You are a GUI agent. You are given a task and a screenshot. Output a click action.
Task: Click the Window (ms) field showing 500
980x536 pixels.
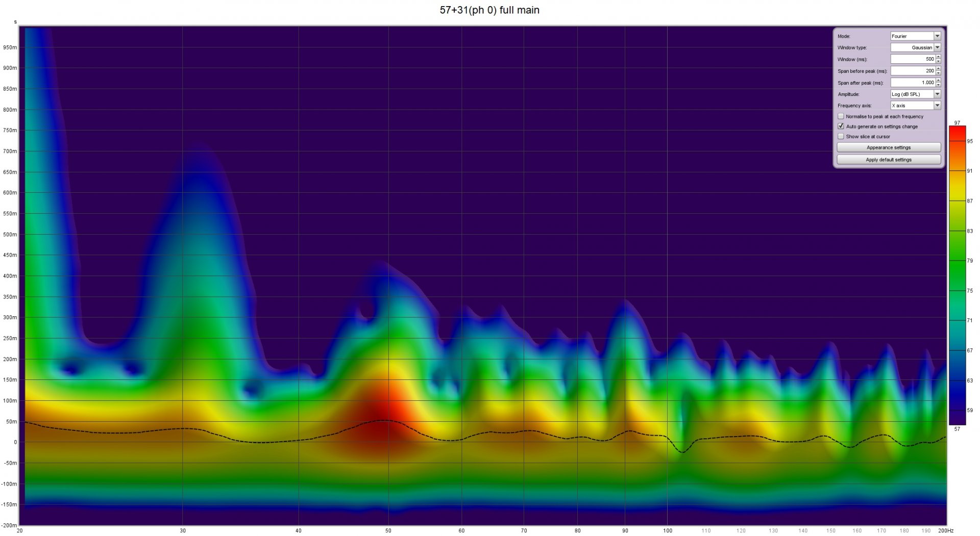coord(913,59)
